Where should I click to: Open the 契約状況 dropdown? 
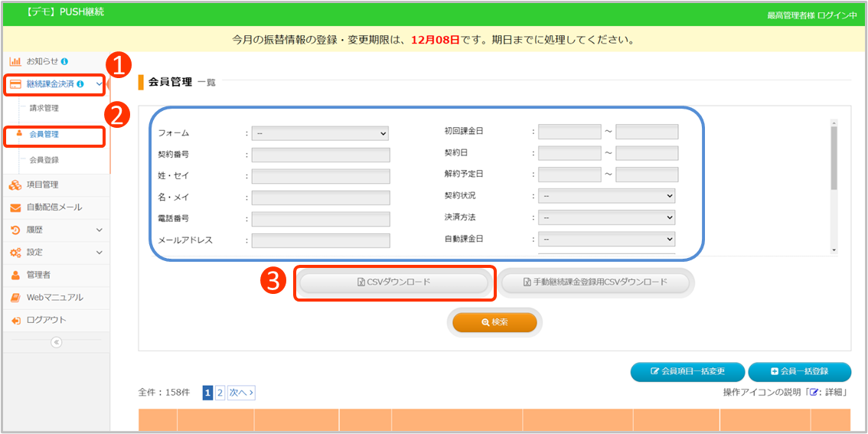click(x=606, y=196)
